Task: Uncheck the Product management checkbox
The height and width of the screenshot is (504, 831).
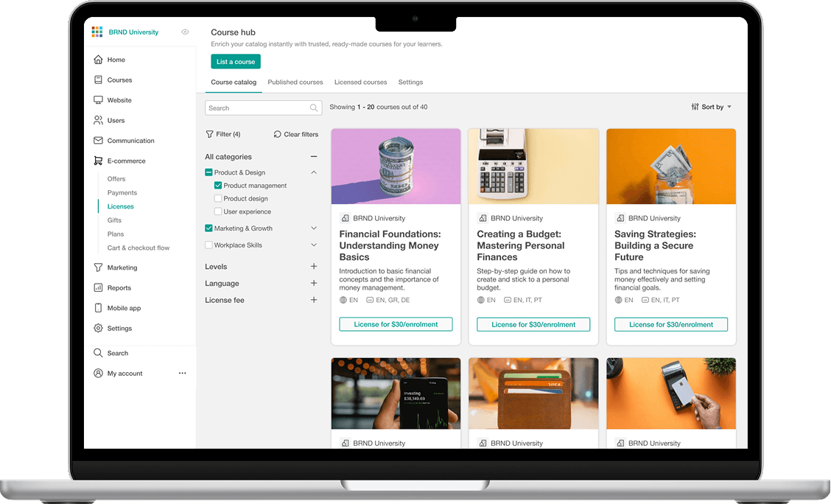Action: (219, 185)
